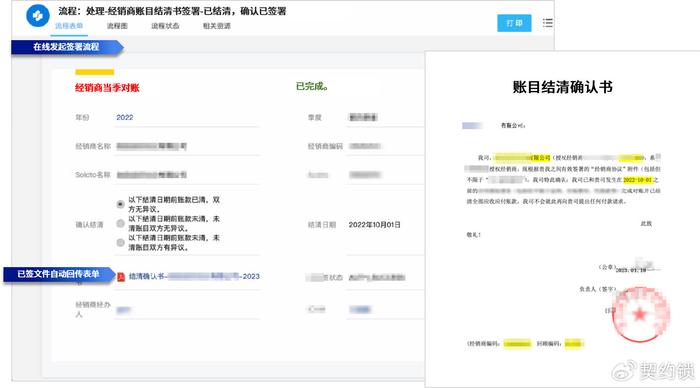
Task: Click the 打印 button
Action: [x=514, y=23]
